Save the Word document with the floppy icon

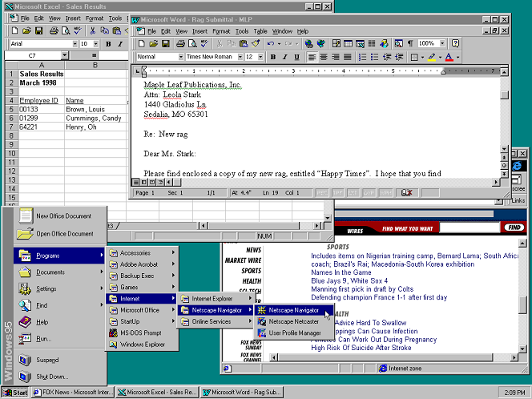pyautogui.click(x=166, y=43)
